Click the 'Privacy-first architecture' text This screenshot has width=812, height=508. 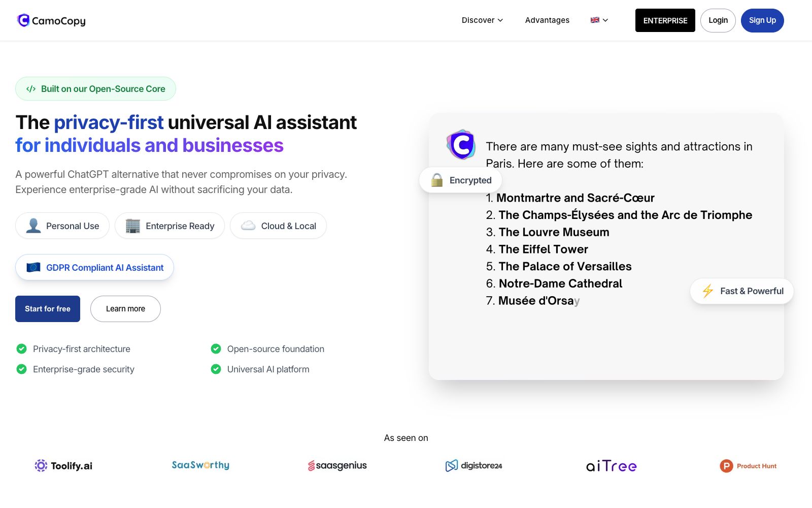(82, 349)
